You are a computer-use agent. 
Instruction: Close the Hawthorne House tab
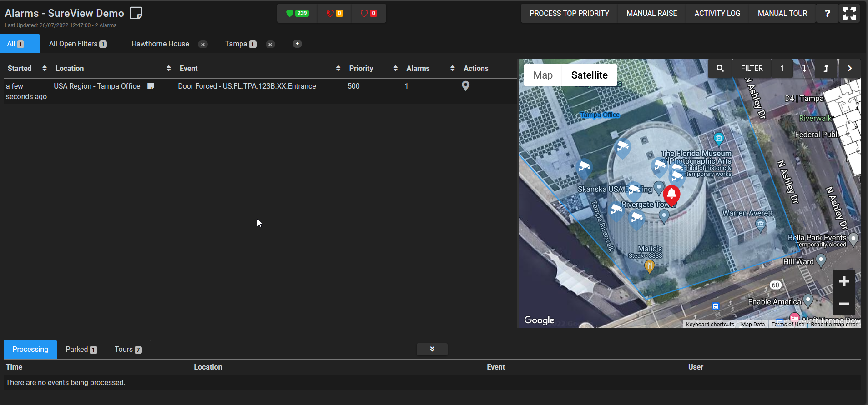pyautogui.click(x=203, y=45)
